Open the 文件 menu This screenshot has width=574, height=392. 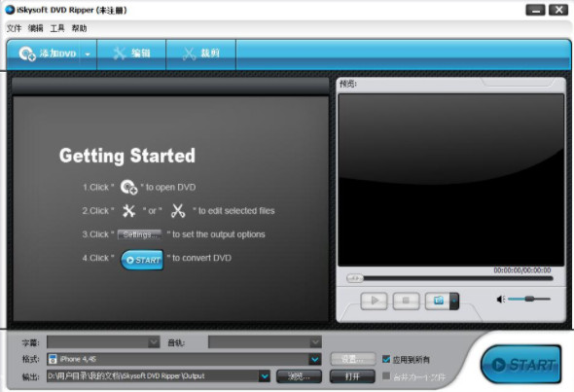(14, 28)
